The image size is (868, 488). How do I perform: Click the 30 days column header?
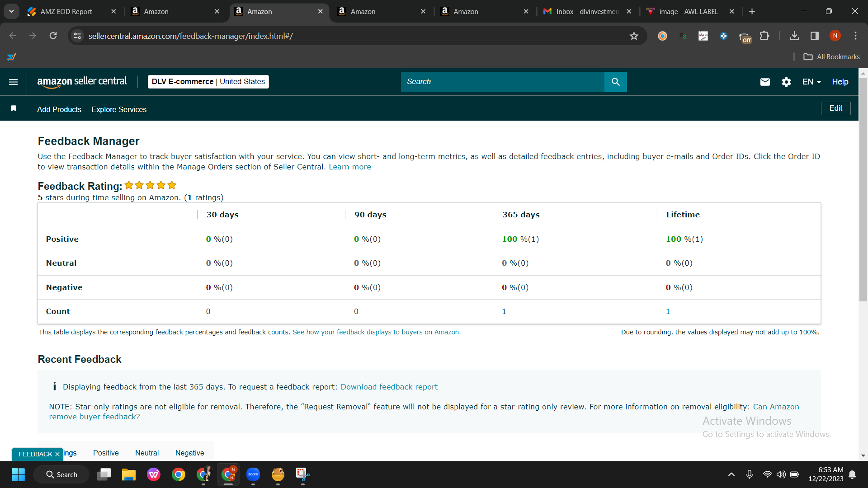pos(222,215)
